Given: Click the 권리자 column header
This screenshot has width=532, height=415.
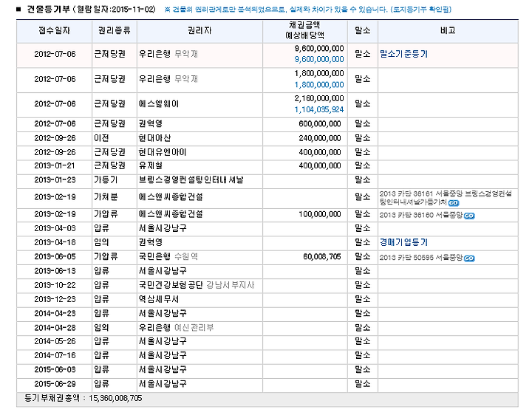Looking at the screenshot, I should click(199, 31).
